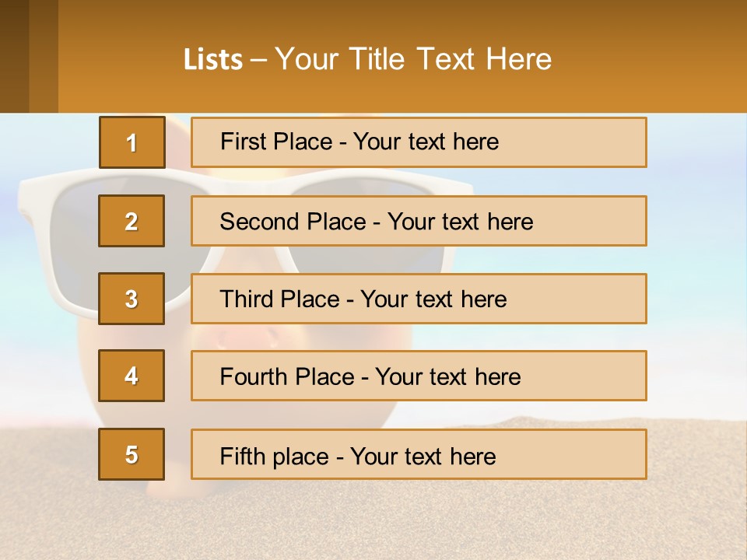Select the number 2 box
Screen dimensions: 747x560
(132, 221)
